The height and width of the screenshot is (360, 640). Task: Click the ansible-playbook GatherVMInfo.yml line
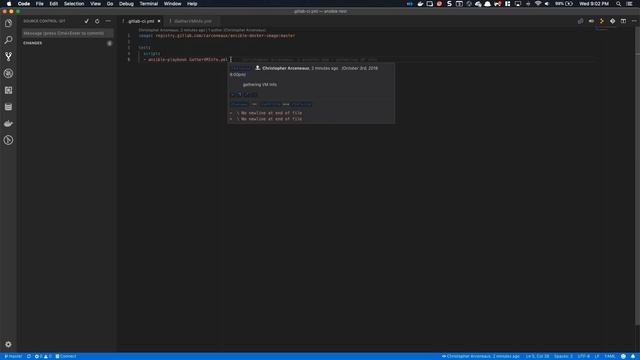click(186, 60)
